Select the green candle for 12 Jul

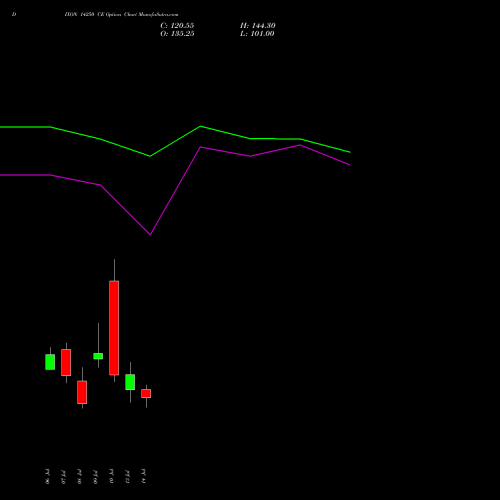(x=130, y=382)
